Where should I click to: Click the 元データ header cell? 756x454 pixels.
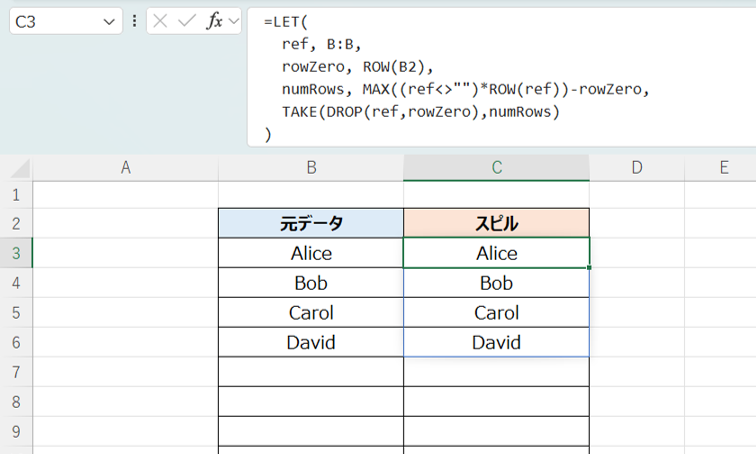pos(311,224)
